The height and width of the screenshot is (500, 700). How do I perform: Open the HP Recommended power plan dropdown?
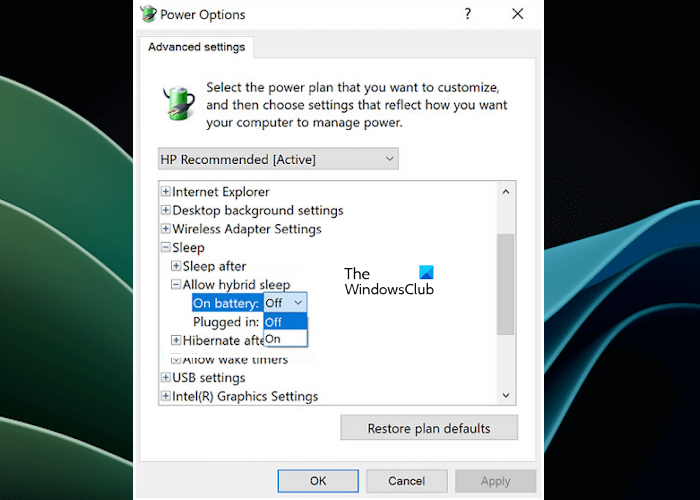[x=278, y=159]
